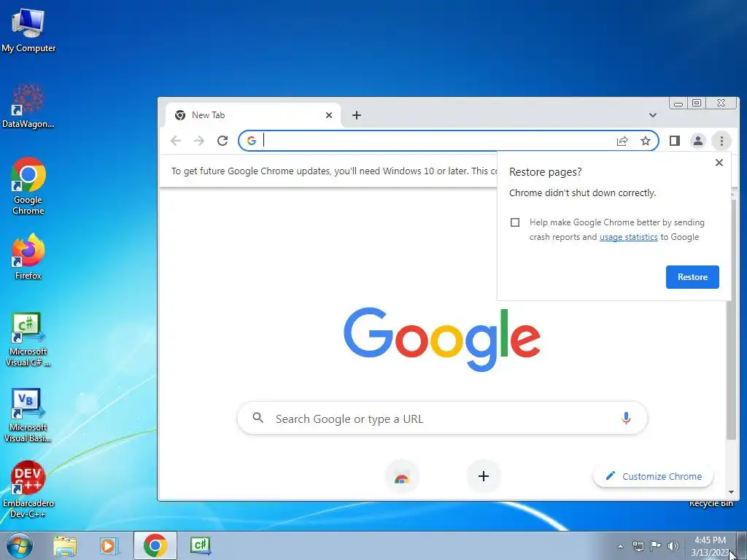The width and height of the screenshot is (747, 560).
Task: Open the Web Store shortcut tile
Action: [402, 477]
